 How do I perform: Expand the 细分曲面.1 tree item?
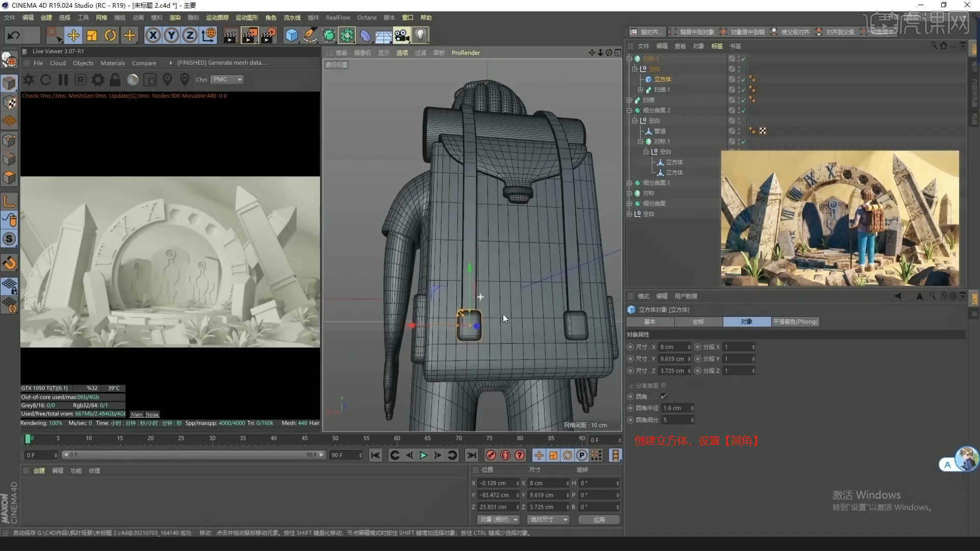click(629, 183)
